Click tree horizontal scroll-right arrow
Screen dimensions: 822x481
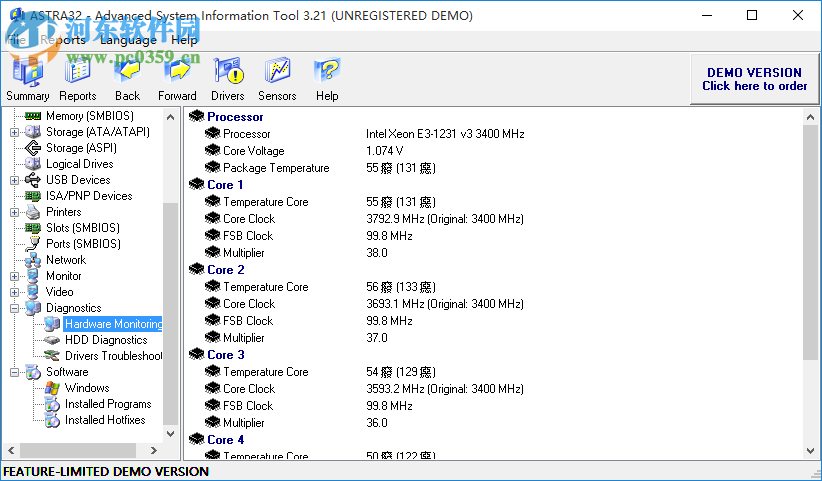154,450
